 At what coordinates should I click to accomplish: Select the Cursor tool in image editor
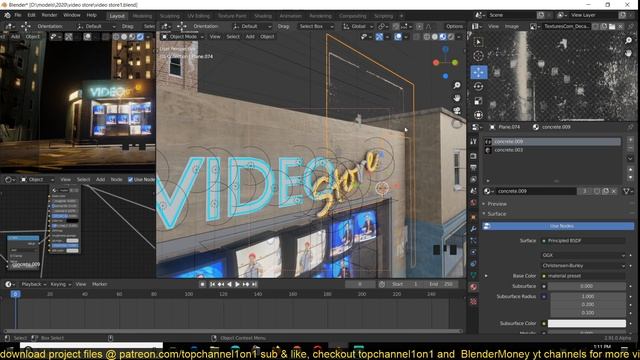[478, 56]
